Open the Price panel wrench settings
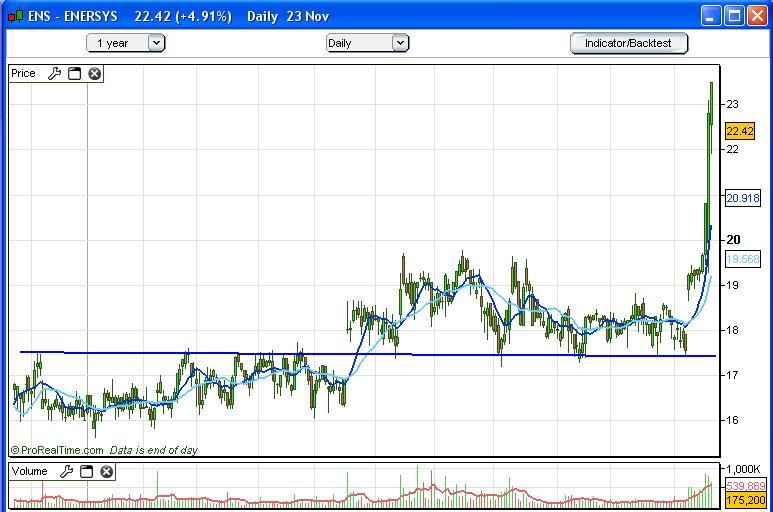The width and height of the screenshot is (773, 512). pyautogui.click(x=54, y=73)
